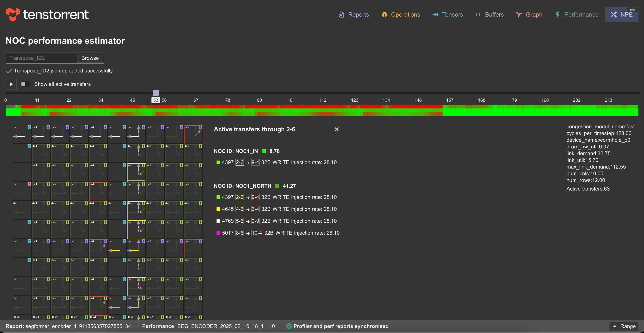Click the green sync checkmark in status bar
This screenshot has height=333, width=644.
click(x=289, y=326)
